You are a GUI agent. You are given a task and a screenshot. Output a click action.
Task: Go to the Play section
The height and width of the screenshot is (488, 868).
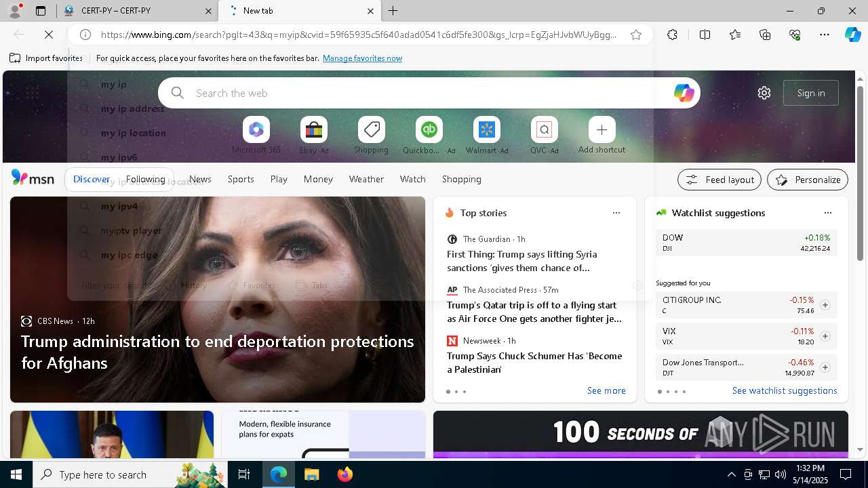[x=279, y=179]
